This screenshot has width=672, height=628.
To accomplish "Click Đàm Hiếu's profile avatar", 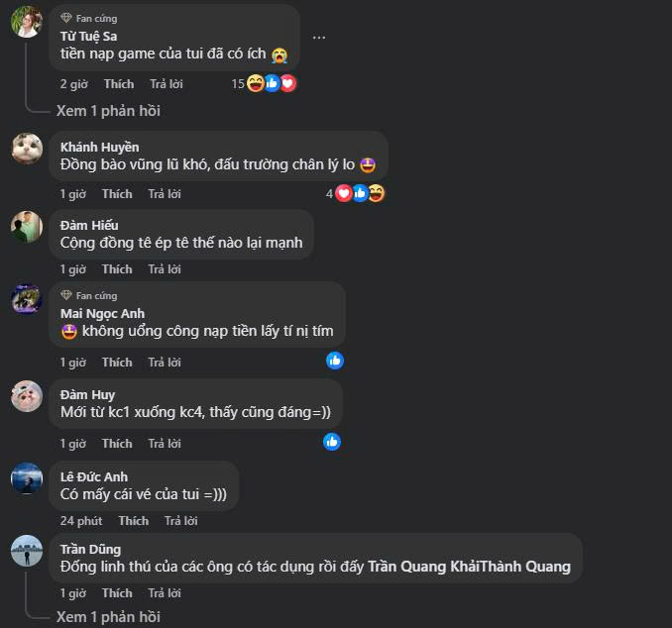I will click(x=27, y=227).
